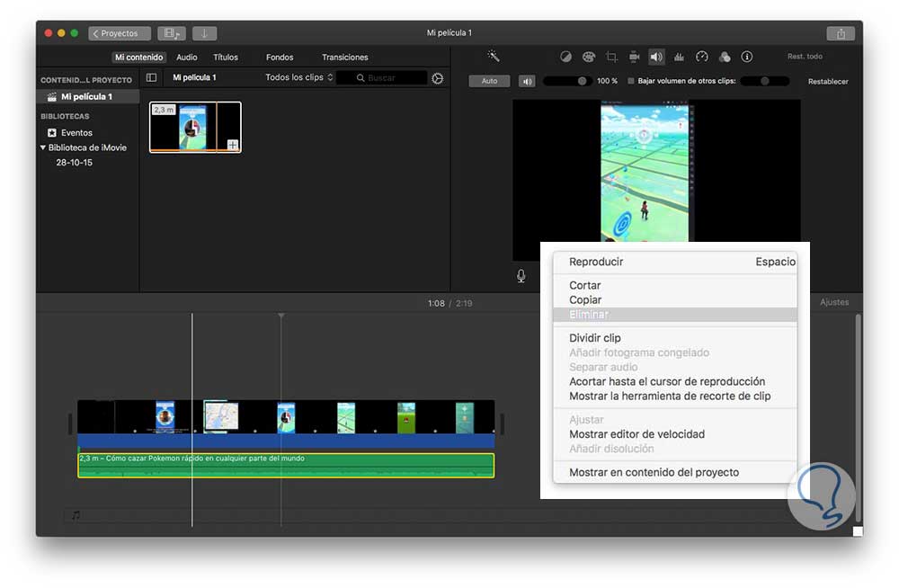The image size is (899, 588).
Task: Choose Mostrar en contenido del proyecto
Action: [x=675, y=473]
